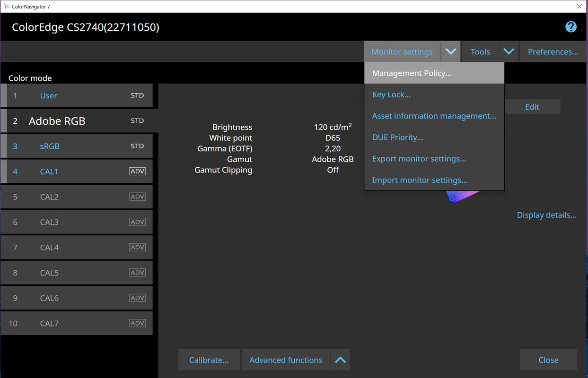Viewport: 588px width, 378px height.
Task: Select color mode 8 CAL5
Action: [77, 273]
